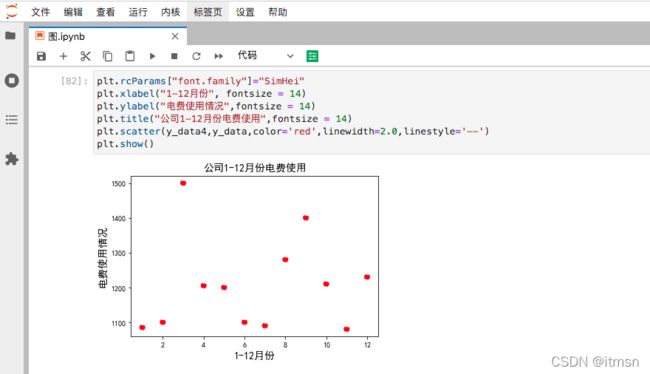The width and height of the screenshot is (650, 374).
Task: Open the 查看 menu
Action: pyautogui.click(x=105, y=12)
